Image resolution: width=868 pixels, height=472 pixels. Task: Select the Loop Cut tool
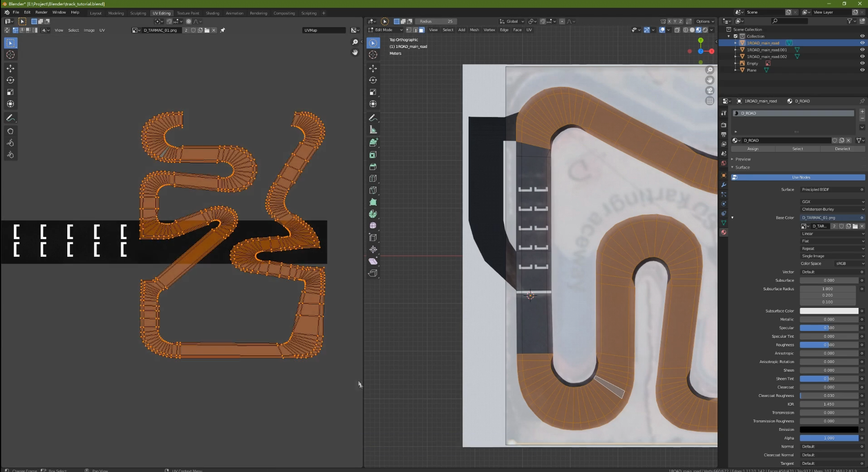(373, 179)
